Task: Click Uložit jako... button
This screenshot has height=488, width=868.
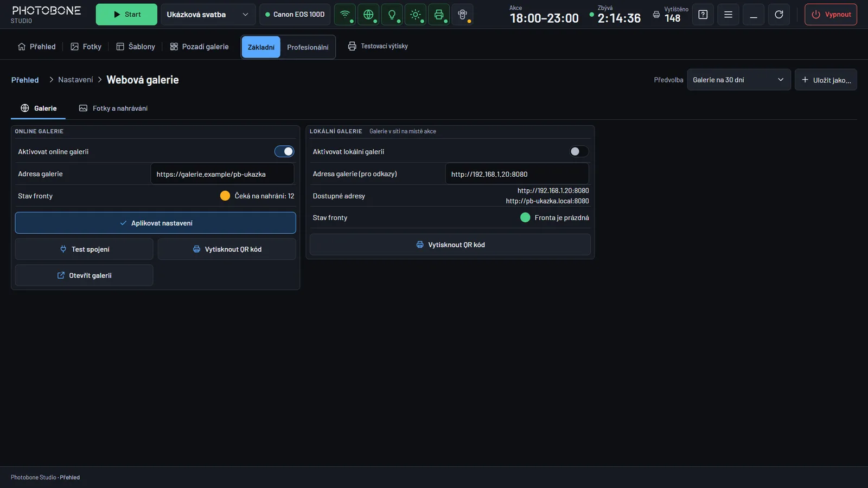Action: (826, 80)
